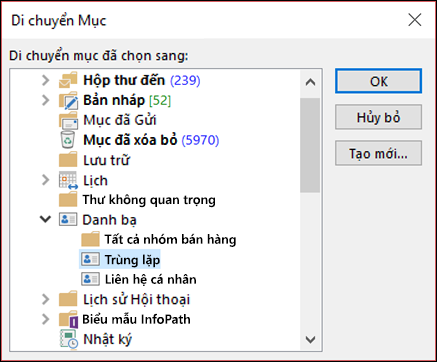Expand the Lịch sử Hội thoại folder

[46, 299]
